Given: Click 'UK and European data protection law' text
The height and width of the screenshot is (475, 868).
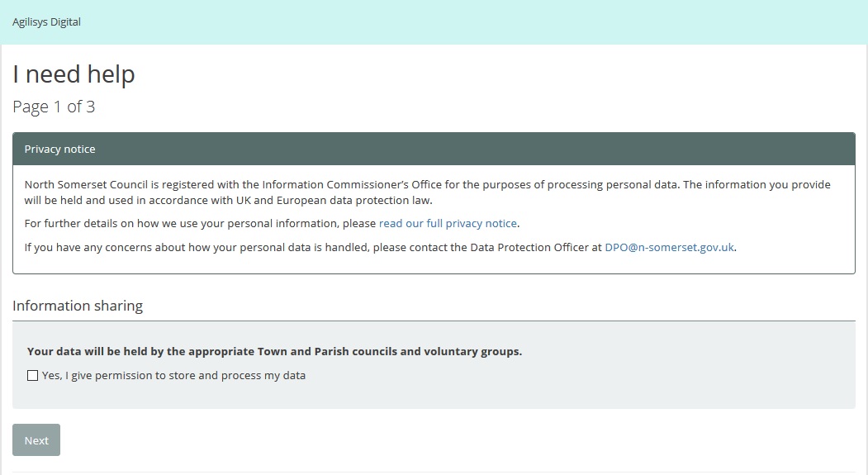Looking at the screenshot, I should click(x=330, y=201).
